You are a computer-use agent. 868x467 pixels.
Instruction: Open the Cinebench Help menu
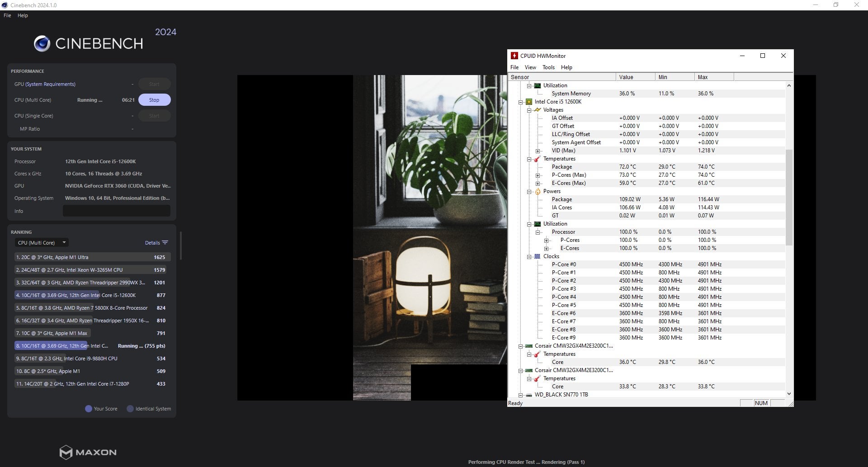pyautogui.click(x=23, y=15)
